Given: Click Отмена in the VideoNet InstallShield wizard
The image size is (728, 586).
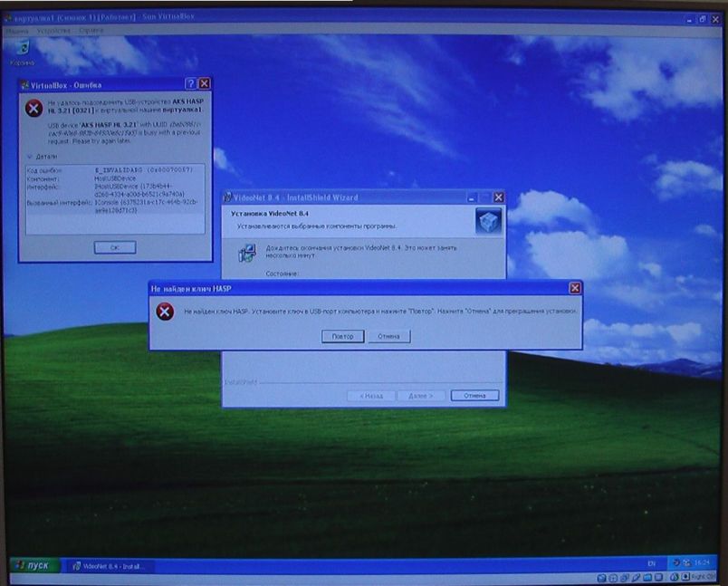Looking at the screenshot, I should (x=475, y=396).
